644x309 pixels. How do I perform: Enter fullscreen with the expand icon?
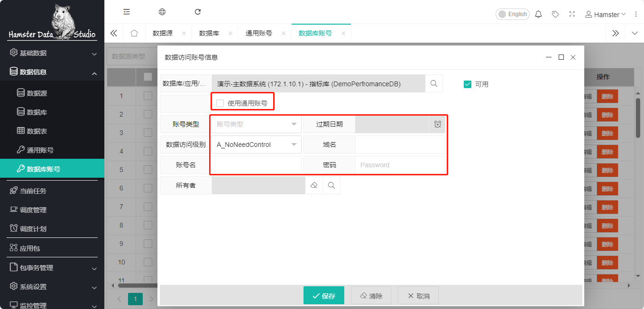[x=572, y=14]
